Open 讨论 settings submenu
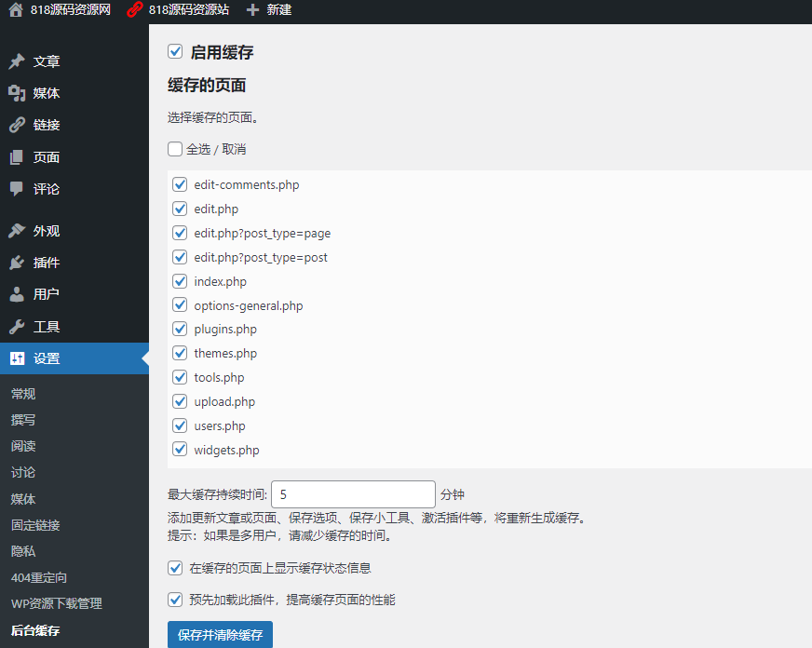Viewport: 812px width, 648px height. pyautogui.click(x=23, y=473)
